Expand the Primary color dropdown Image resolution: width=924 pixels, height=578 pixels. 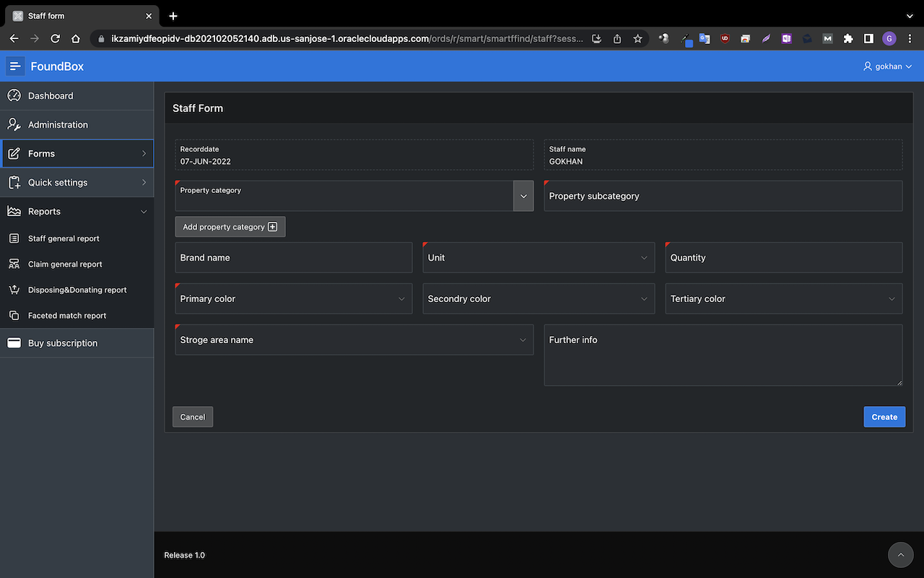pos(293,299)
